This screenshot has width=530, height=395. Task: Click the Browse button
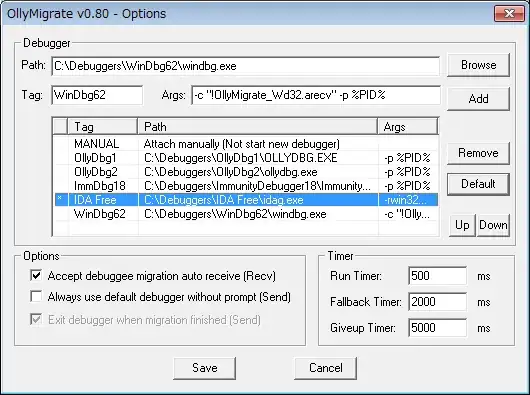tap(478, 65)
